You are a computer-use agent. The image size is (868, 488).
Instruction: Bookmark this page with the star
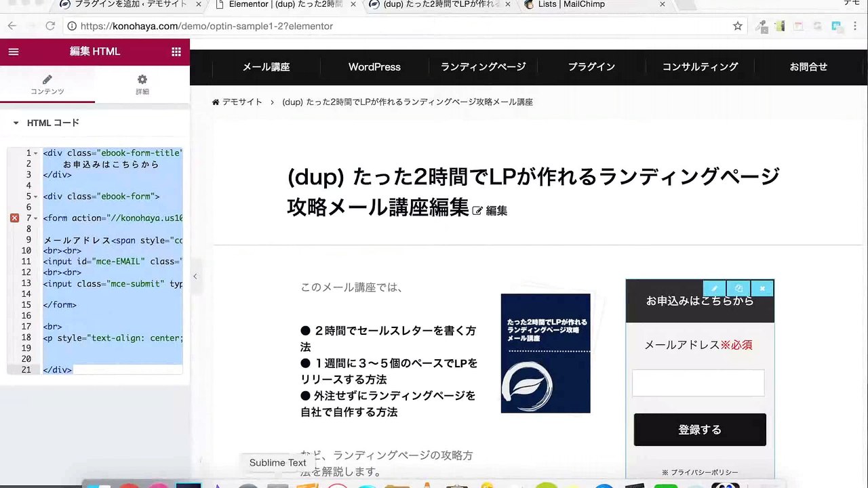(738, 26)
